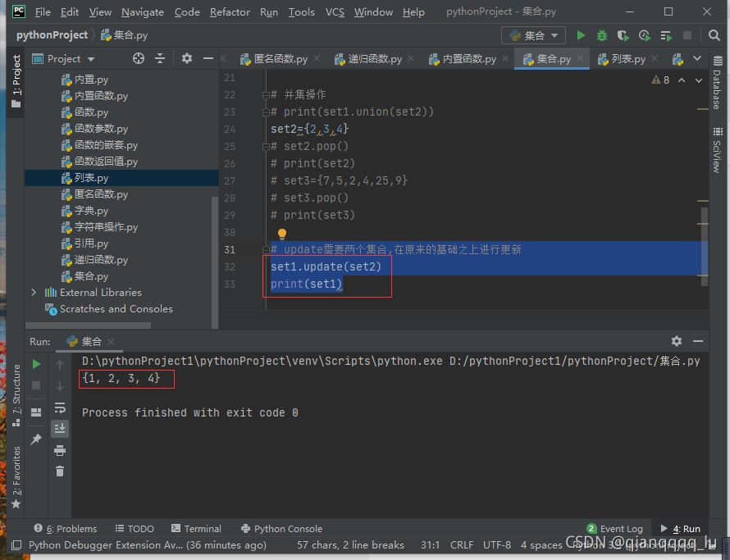The width and height of the screenshot is (730, 560).
Task: Toggle soft-wrap in the Run console
Action: click(x=60, y=407)
